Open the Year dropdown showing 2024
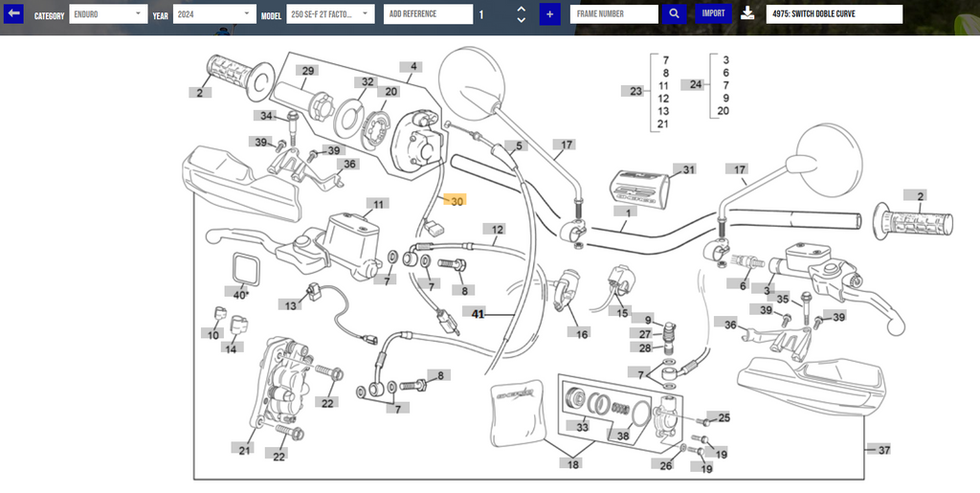The width and height of the screenshot is (980, 493). click(214, 14)
